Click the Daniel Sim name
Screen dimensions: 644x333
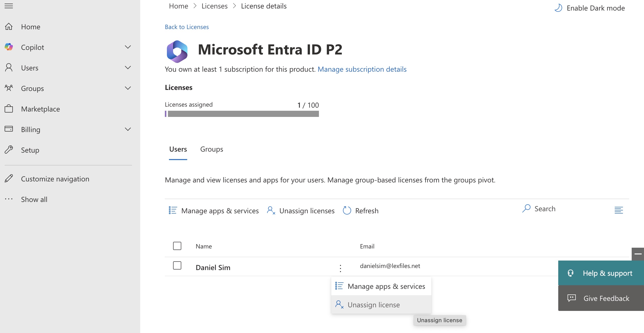click(x=213, y=267)
